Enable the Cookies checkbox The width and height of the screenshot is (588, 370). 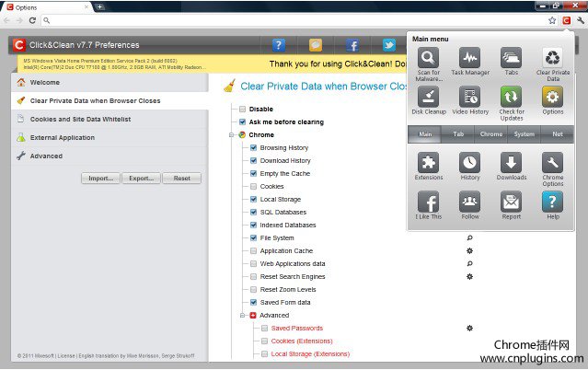point(253,187)
